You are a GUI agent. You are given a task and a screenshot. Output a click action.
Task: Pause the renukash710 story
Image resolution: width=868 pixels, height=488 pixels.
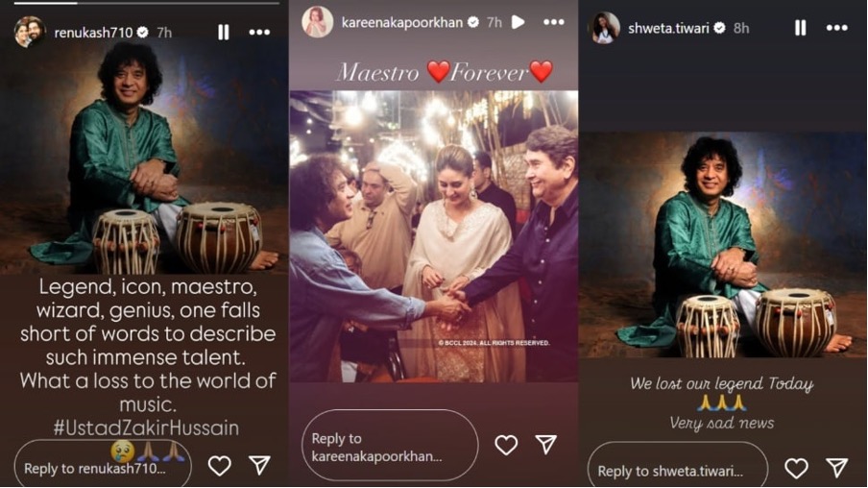click(x=223, y=32)
